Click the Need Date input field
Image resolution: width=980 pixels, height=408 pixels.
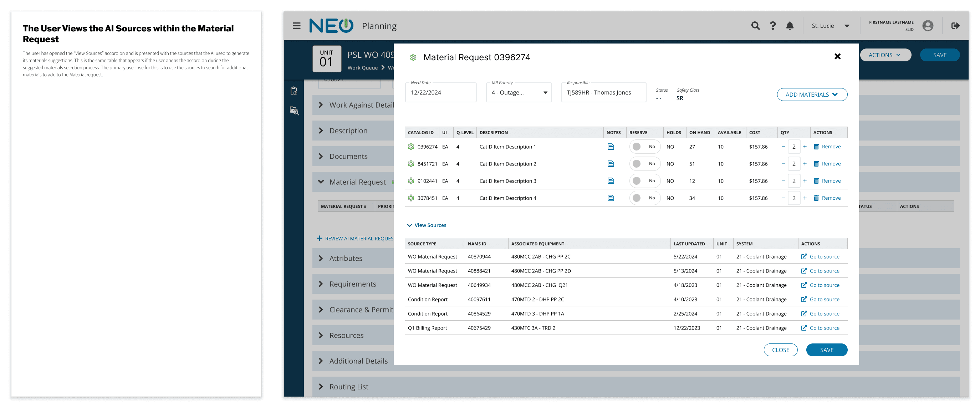pyautogui.click(x=440, y=92)
